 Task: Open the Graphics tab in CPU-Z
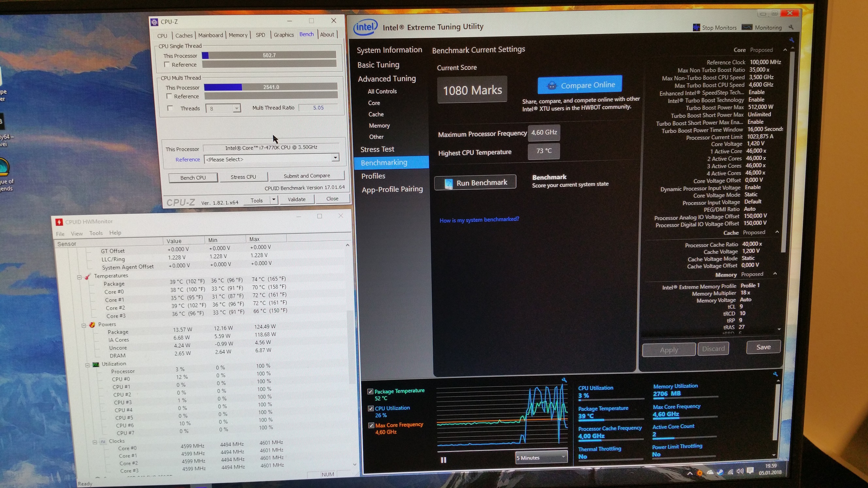(284, 35)
